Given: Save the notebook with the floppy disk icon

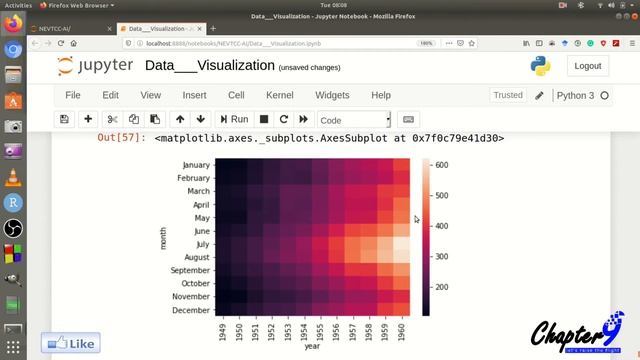Looking at the screenshot, I should click(x=64, y=119).
